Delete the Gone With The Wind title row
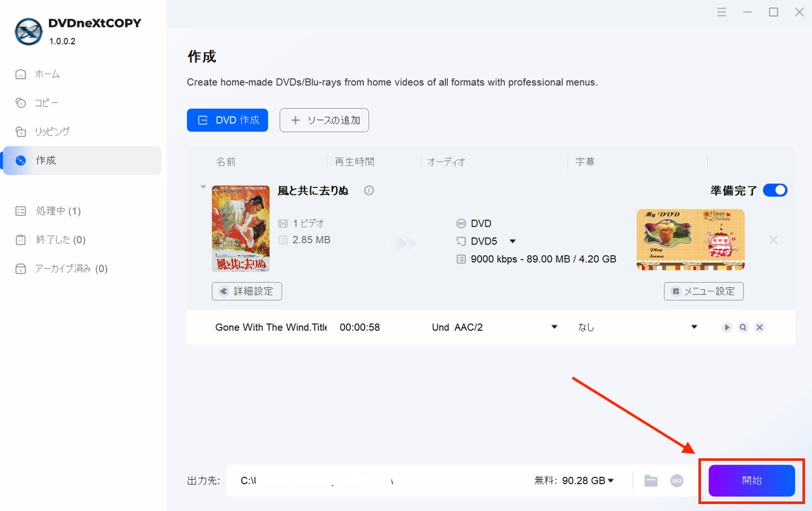The image size is (812, 511). (759, 328)
